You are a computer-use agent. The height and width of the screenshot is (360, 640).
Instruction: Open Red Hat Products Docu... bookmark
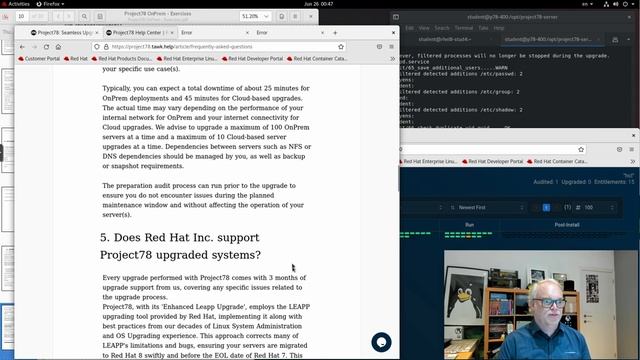coord(122,59)
